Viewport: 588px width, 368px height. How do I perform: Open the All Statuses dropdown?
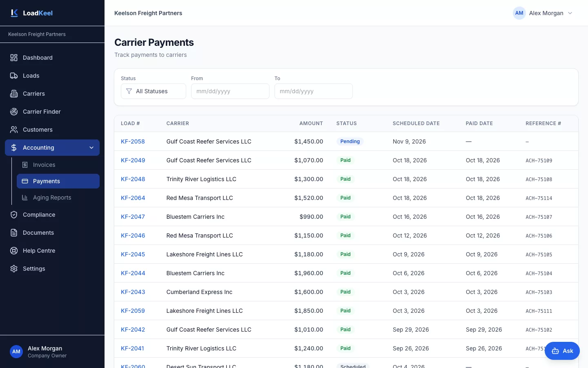click(154, 91)
